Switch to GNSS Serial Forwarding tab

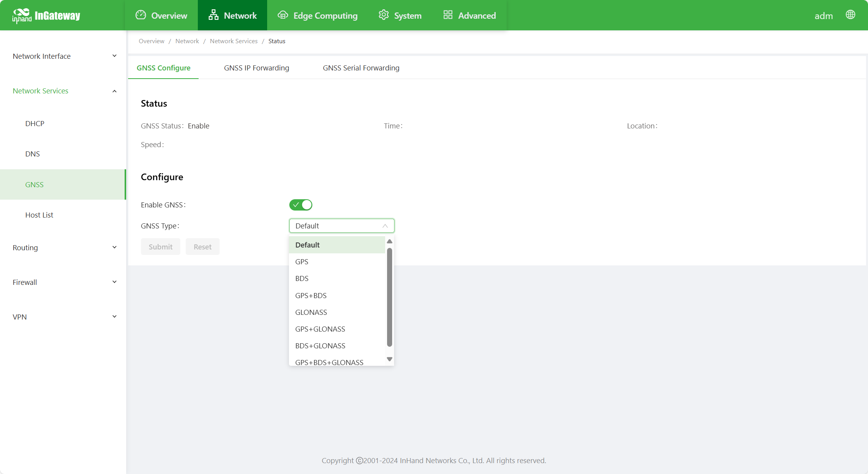click(x=361, y=68)
